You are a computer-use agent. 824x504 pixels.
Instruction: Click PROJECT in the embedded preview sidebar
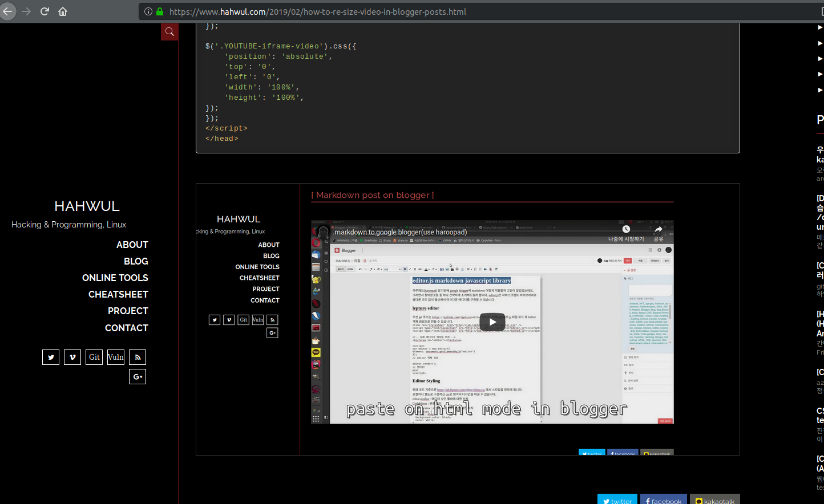point(266,289)
